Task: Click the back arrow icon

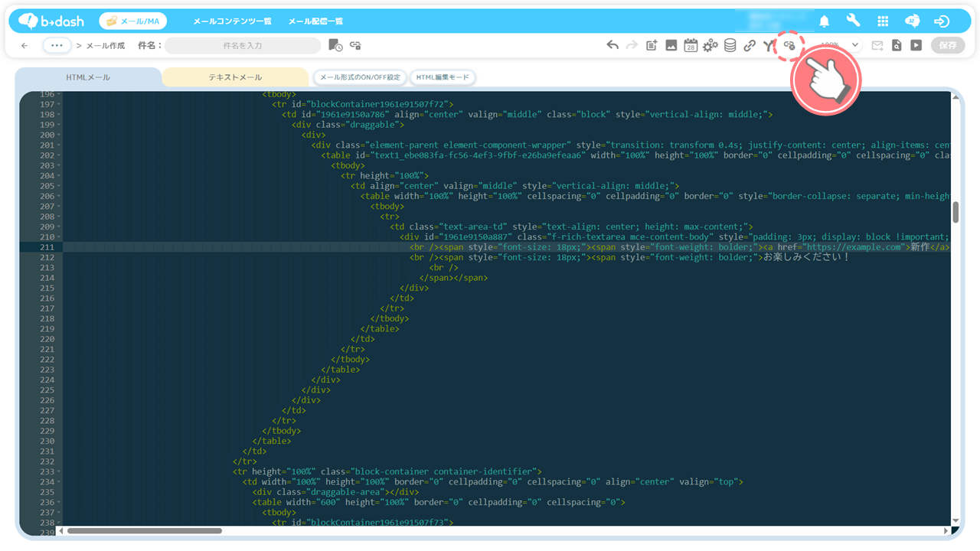Action: [24, 46]
